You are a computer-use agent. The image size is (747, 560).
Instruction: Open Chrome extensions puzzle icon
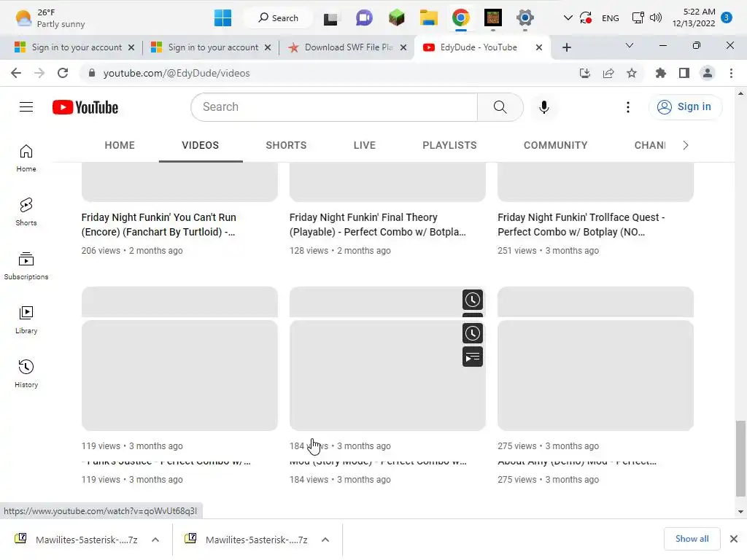click(x=660, y=73)
